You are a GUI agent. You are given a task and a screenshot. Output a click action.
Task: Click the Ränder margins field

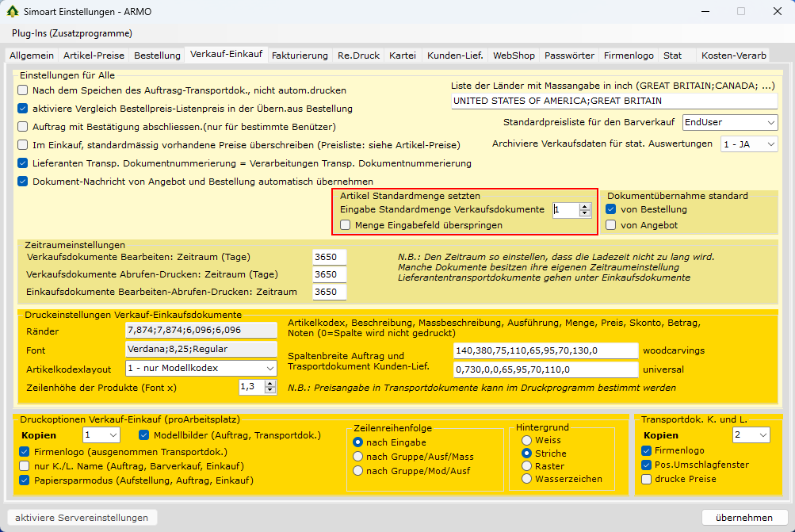[x=201, y=330]
